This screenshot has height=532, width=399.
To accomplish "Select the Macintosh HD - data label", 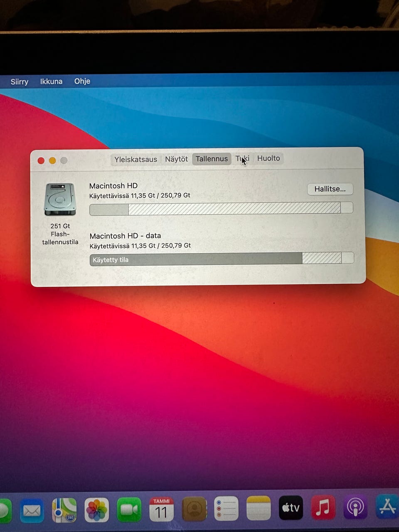I will click(125, 236).
